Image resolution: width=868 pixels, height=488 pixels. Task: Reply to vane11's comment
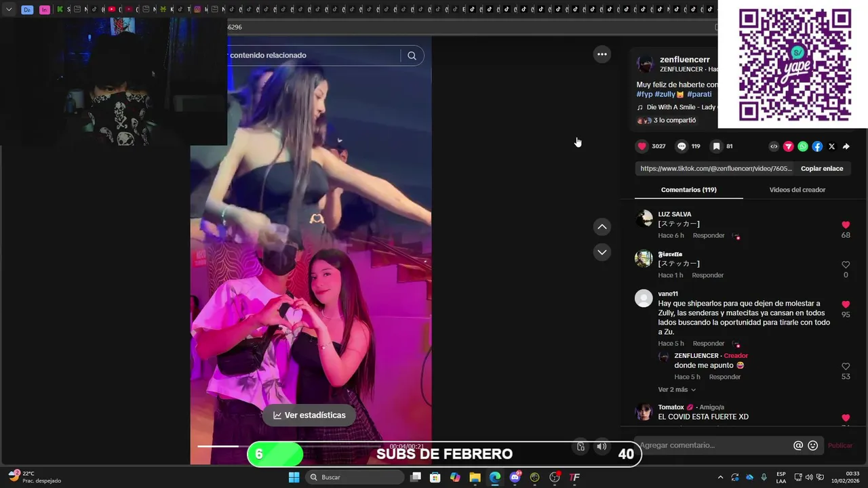click(709, 344)
